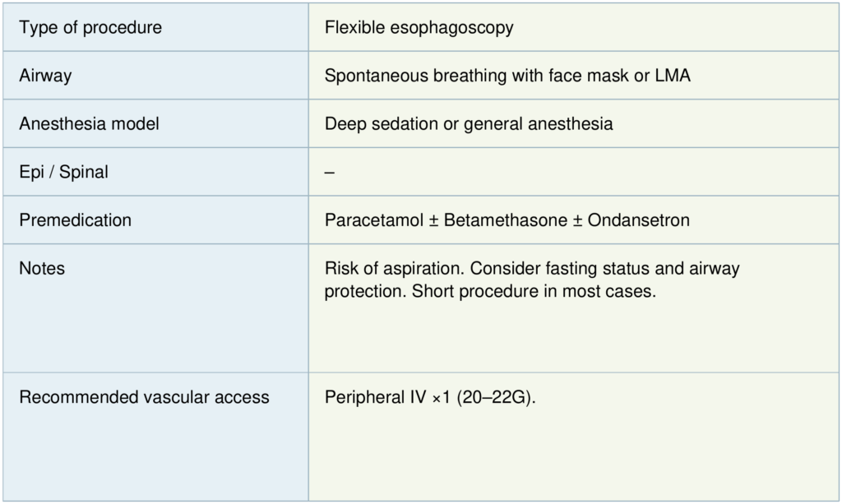Click the word 'Ondansetron'
Viewport: 842px width, 504px height.
pos(641,220)
